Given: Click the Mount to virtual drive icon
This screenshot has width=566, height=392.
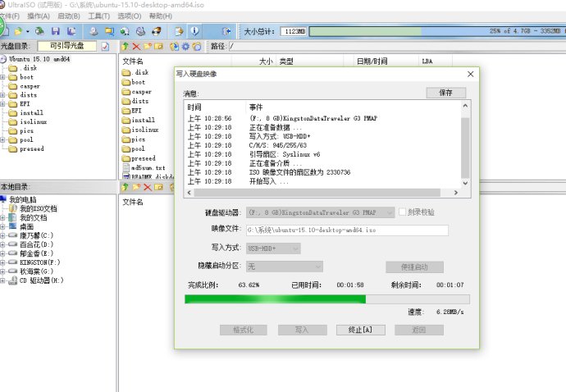Looking at the screenshot, I should [140, 31].
